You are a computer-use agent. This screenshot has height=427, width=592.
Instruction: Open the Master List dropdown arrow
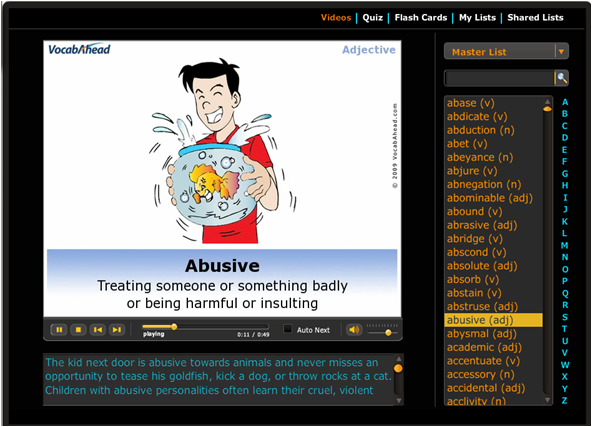pos(561,52)
